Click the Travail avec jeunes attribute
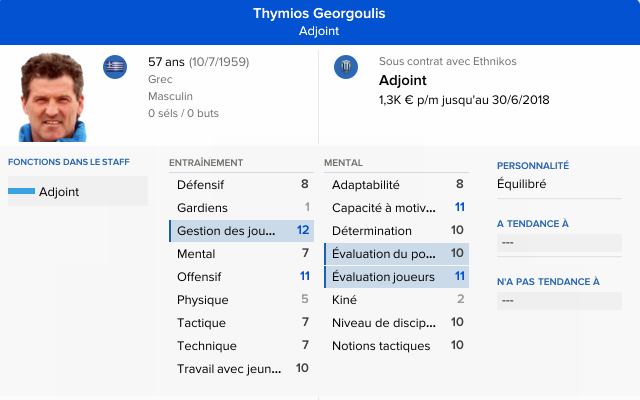 tap(241, 369)
